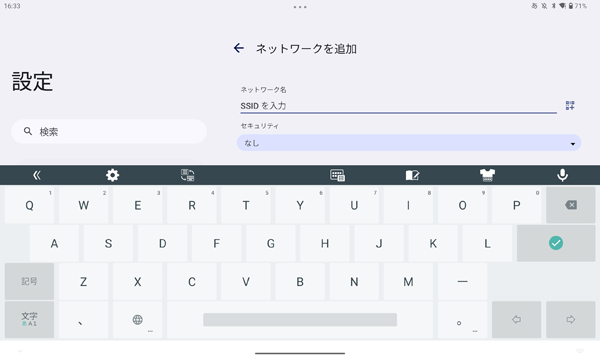
Task: Go back with the arrow beside ネットワークを追加
Action: tap(239, 48)
